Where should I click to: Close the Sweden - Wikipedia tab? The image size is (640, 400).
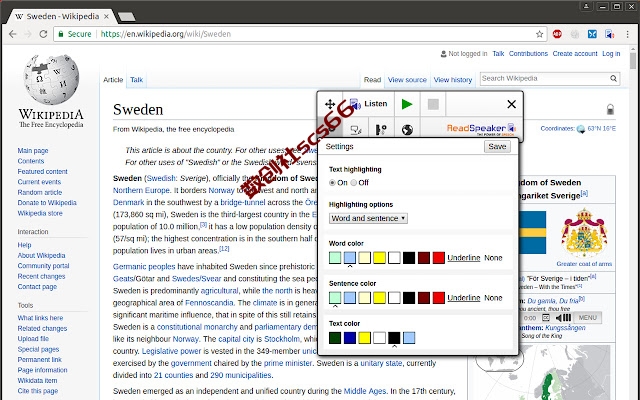(106, 16)
